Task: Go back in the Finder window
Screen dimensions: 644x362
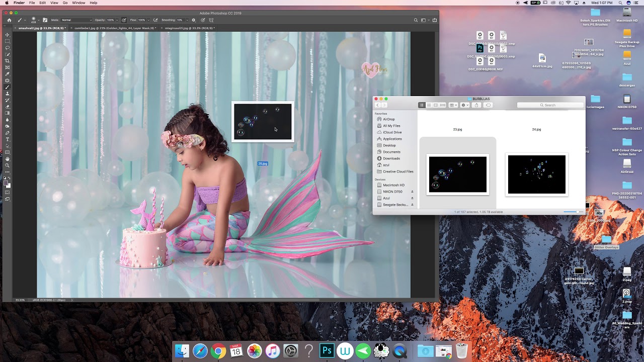Action: 377,105
